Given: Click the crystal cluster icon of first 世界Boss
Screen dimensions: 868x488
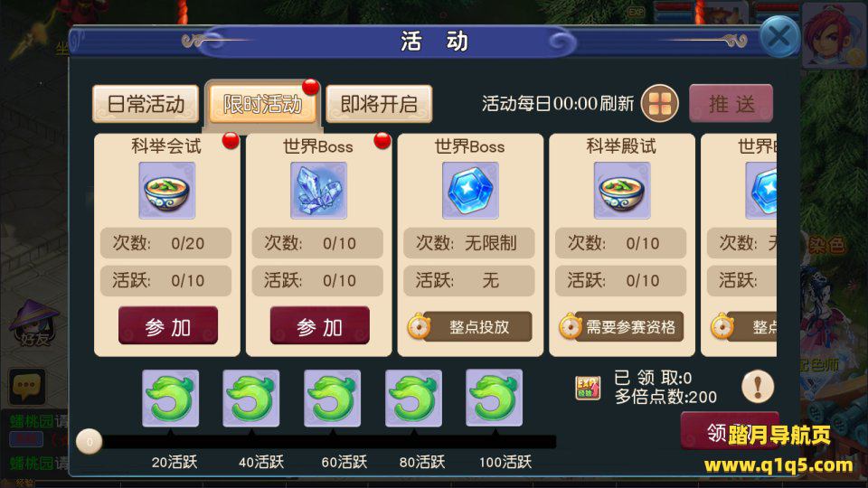Looking at the screenshot, I should click(x=319, y=191).
